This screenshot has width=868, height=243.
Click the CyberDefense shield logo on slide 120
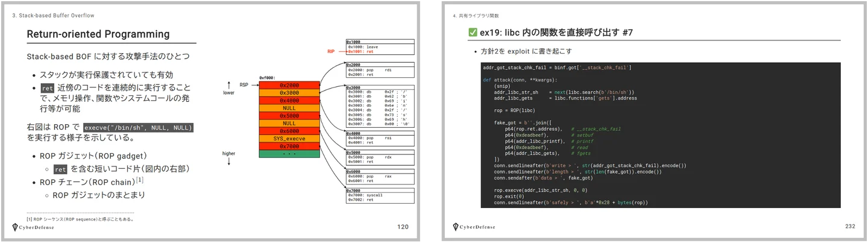coord(16,227)
